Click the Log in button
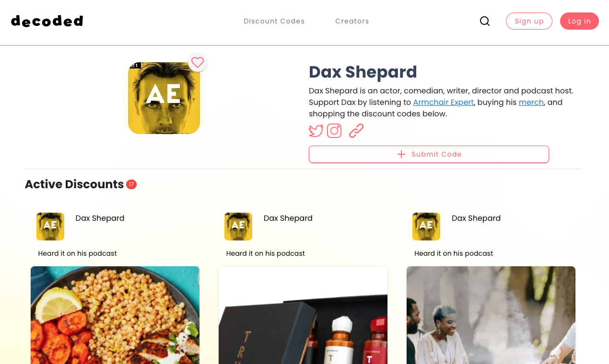Image resolution: width=609 pixels, height=364 pixels. point(579,21)
